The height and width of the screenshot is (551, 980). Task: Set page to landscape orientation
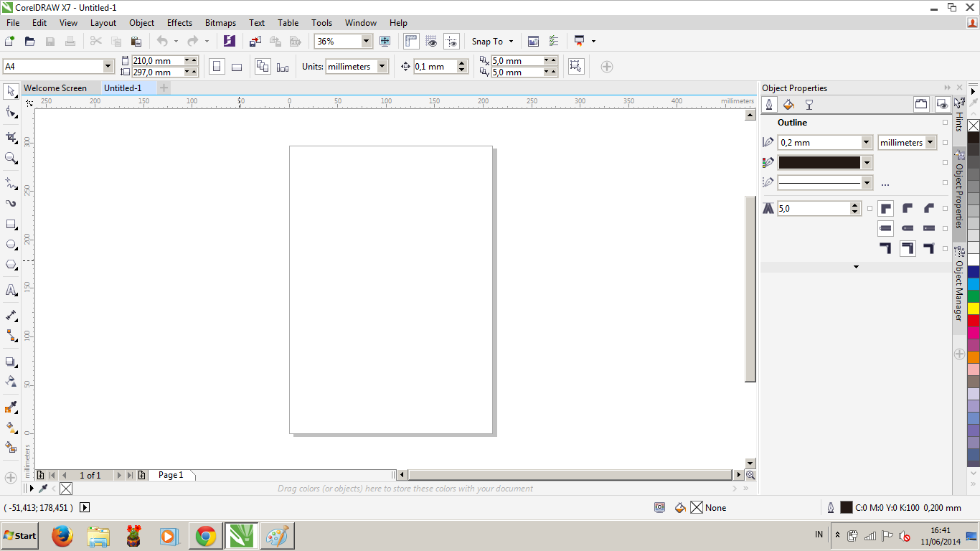click(x=237, y=66)
